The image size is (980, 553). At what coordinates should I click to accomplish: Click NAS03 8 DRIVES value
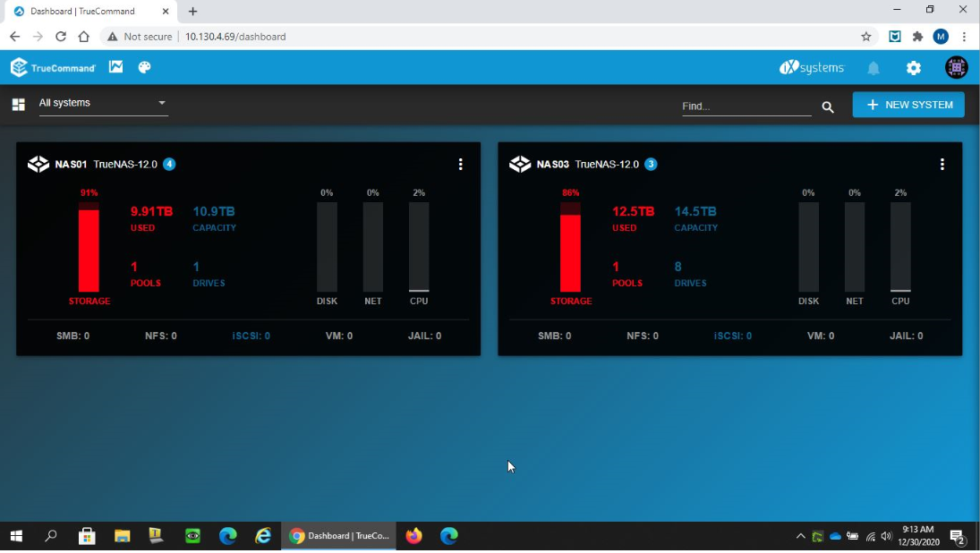click(x=677, y=267)
